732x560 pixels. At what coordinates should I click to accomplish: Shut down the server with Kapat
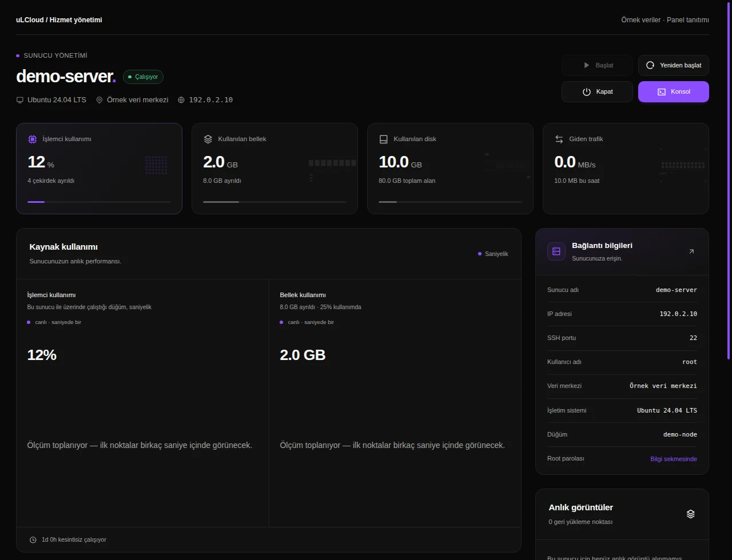(x=597, y=91)
